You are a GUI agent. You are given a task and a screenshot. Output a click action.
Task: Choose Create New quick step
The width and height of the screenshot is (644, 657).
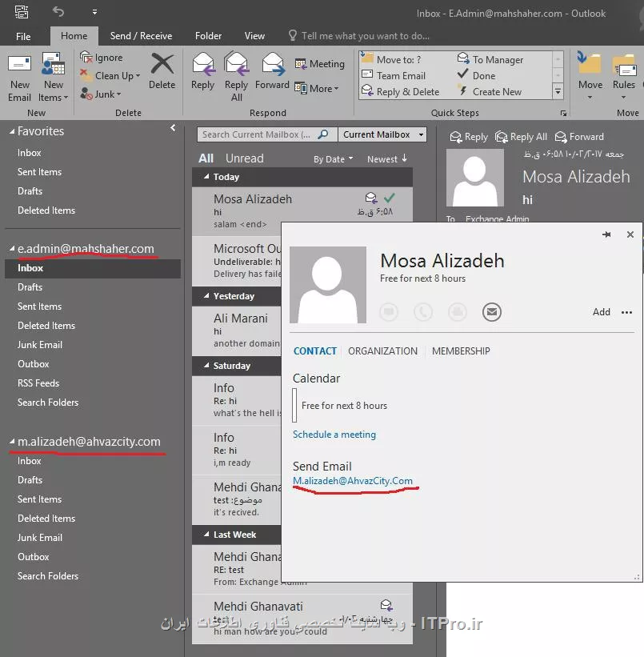(x=490, y=92)
